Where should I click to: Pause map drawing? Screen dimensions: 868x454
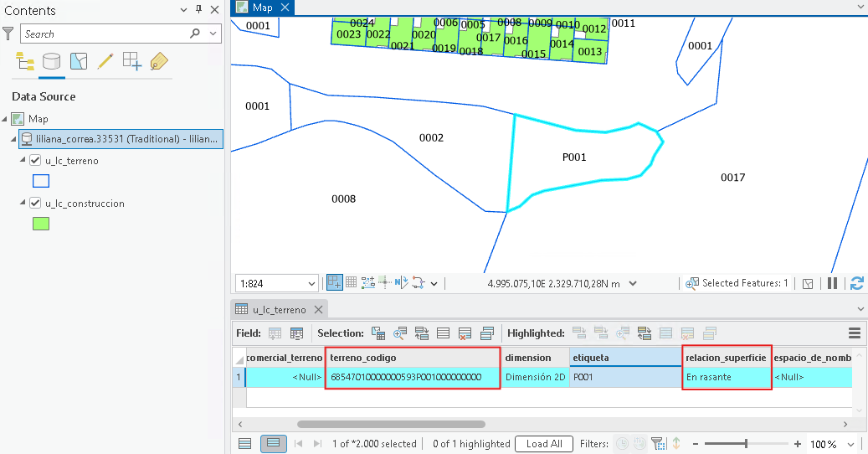(x=832, y=283)
